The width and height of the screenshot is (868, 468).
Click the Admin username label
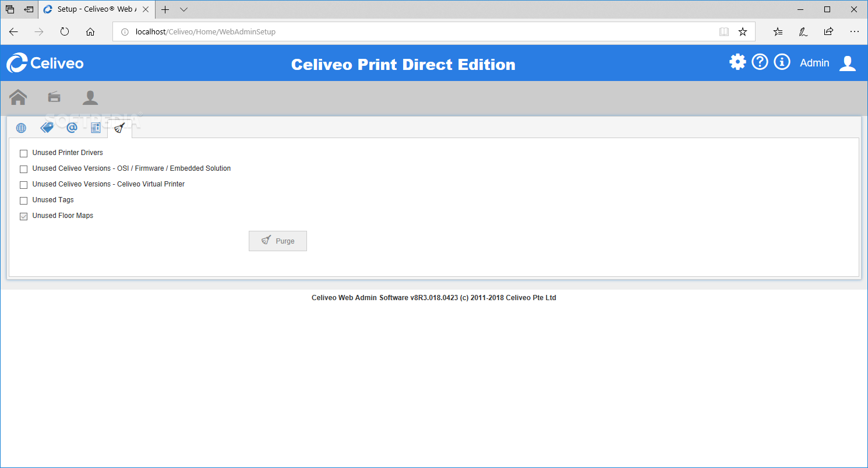click(814, 63)
